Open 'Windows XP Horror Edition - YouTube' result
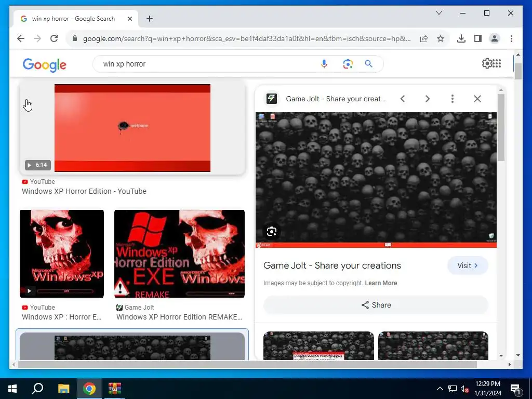The height and width of the screenshot is (399, 532). pyautogui.click(x=84, y=191)
